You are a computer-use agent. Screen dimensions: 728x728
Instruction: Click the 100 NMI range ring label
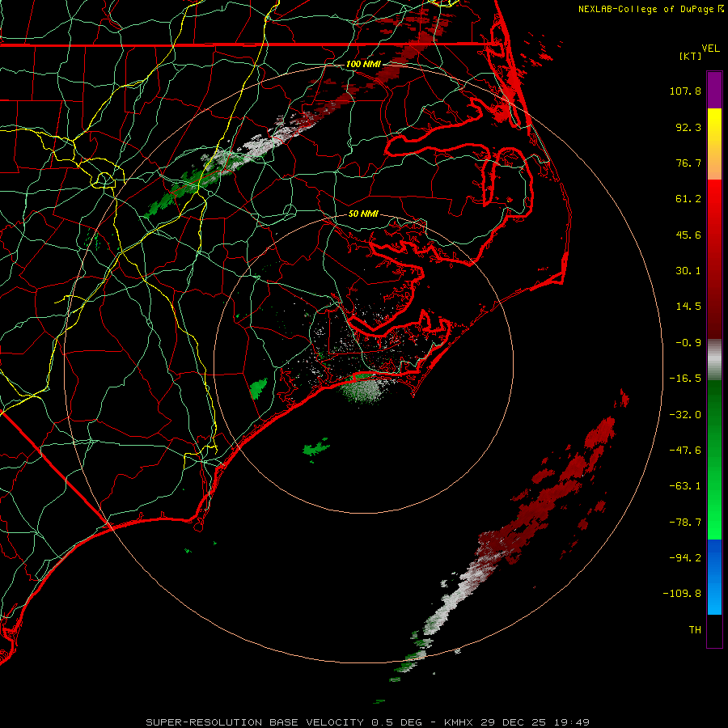pyautogui.click(x=363, y=64)
